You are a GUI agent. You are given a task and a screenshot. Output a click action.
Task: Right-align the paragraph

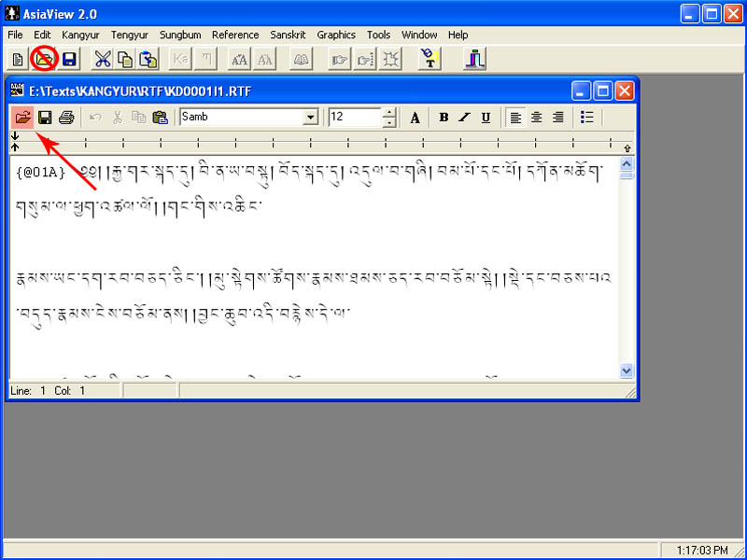(558, 118)
